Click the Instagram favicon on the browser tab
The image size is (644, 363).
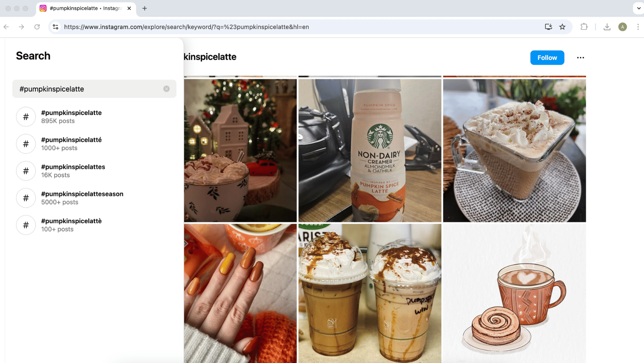(43, 8)
